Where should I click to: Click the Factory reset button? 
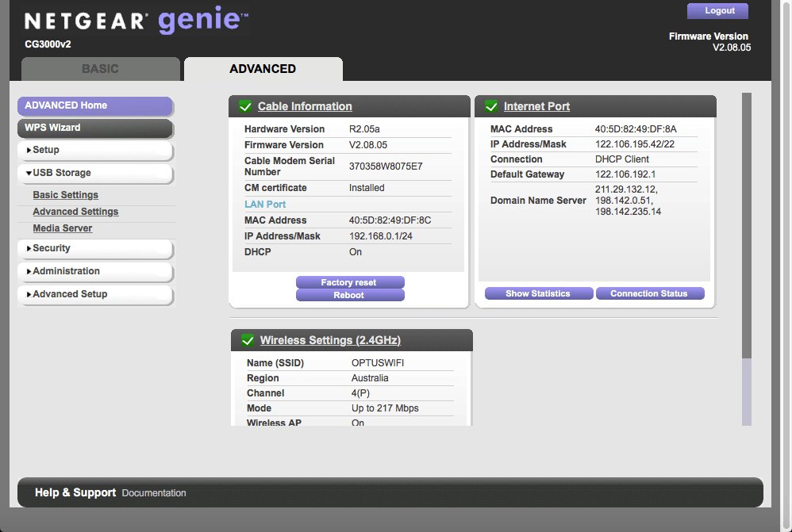point(350,282)
